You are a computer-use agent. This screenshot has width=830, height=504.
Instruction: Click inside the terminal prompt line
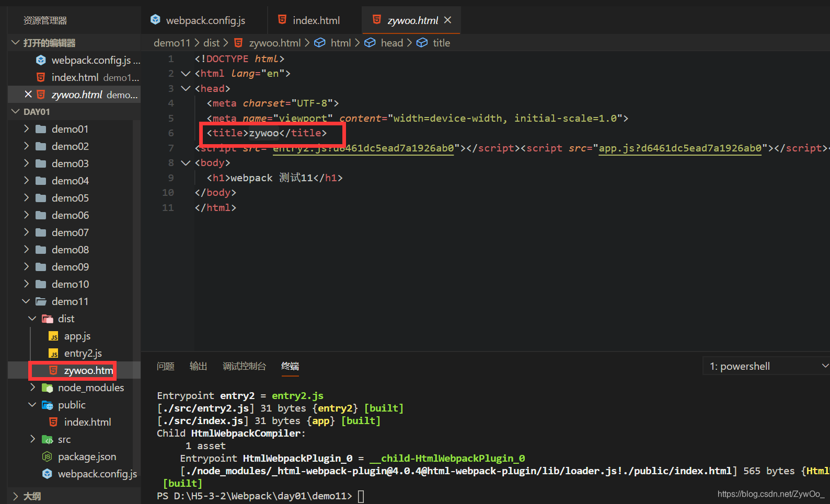[x=260, y=496]
